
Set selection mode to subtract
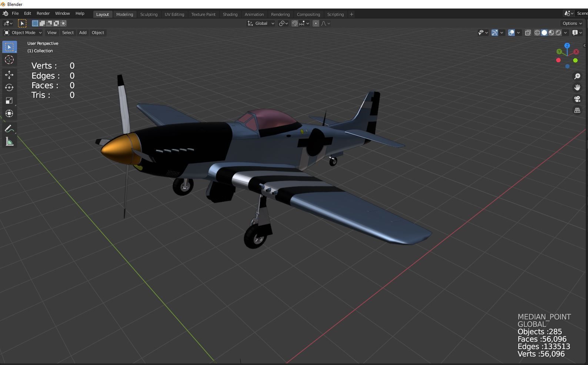pyautogui.click(x=49, y=23)
